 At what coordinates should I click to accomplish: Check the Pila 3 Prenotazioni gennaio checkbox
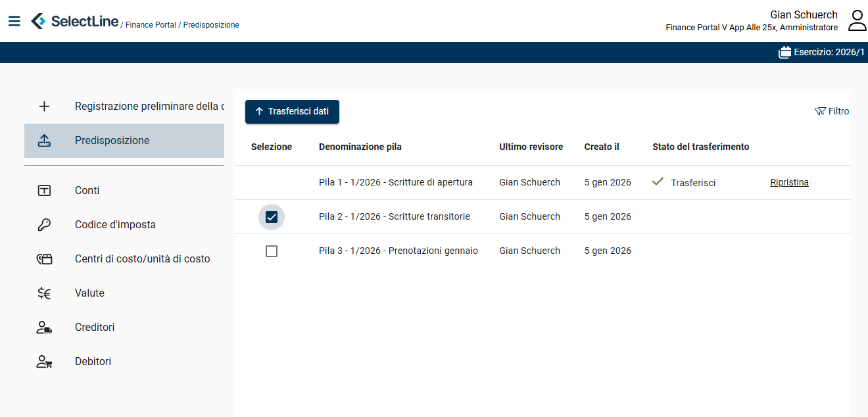point(272,251)
